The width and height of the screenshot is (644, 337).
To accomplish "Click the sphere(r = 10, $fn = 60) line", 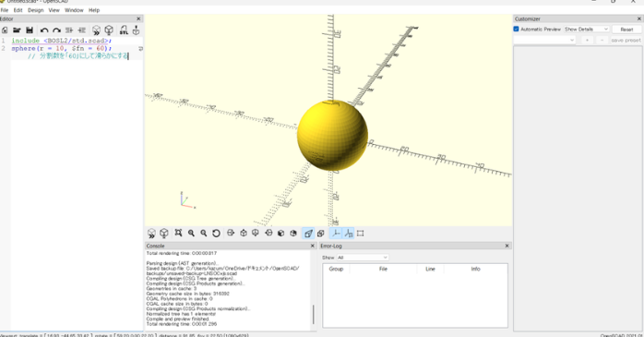I will (62, 49).
